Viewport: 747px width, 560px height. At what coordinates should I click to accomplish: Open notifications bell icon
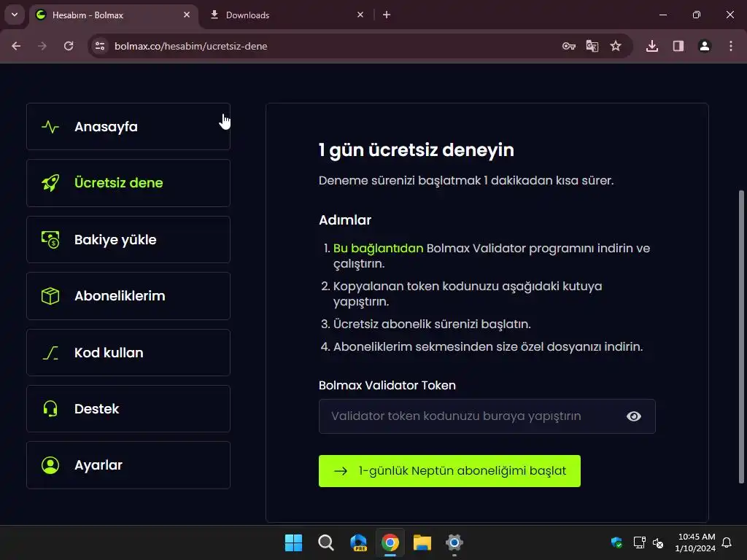727,542
